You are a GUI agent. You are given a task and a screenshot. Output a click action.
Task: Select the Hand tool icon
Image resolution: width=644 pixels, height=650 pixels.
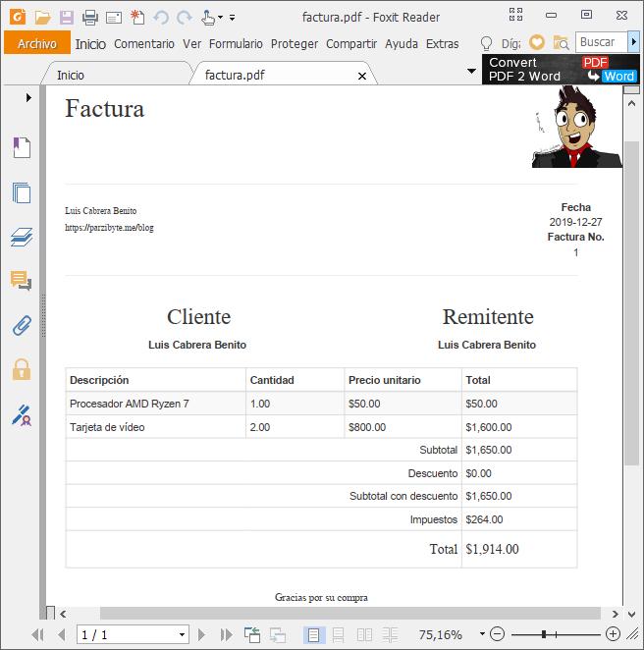208,18
